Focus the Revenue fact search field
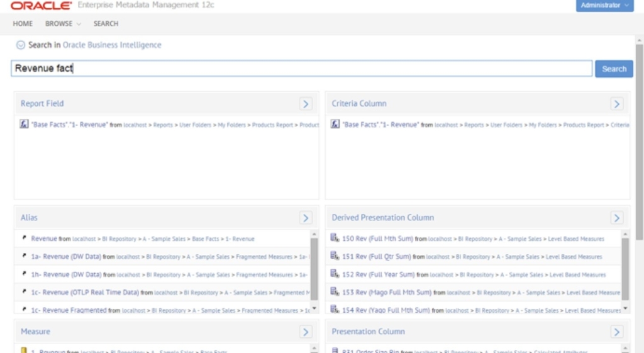 (x=301, y=68)
